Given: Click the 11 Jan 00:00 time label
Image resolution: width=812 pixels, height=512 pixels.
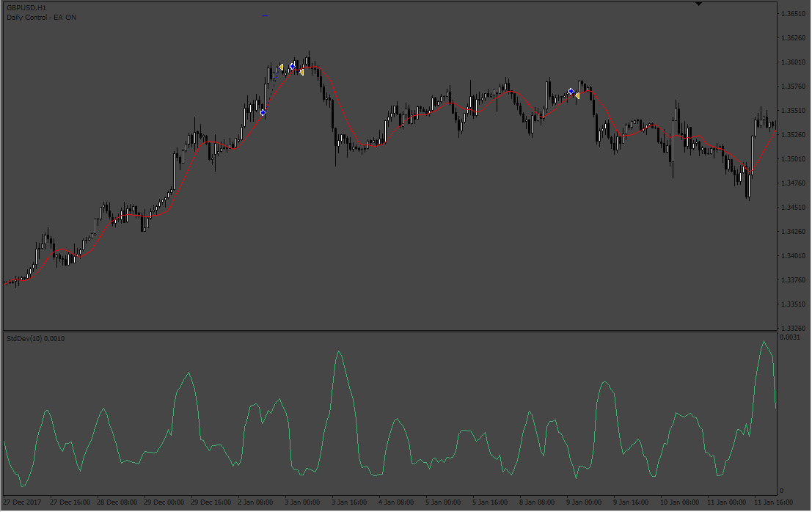Looking at the screenshot, I should coord(727,502).
